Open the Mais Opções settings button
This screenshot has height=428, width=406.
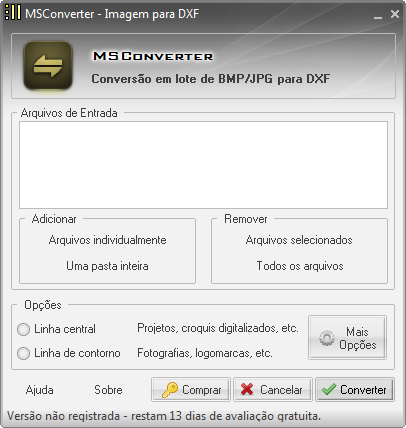pos(347,338)
